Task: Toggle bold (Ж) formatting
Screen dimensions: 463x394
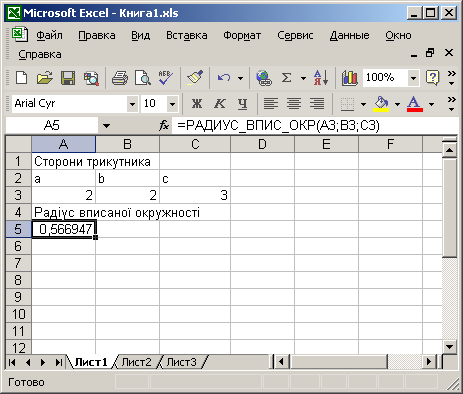Action: (x=197, y=104)
